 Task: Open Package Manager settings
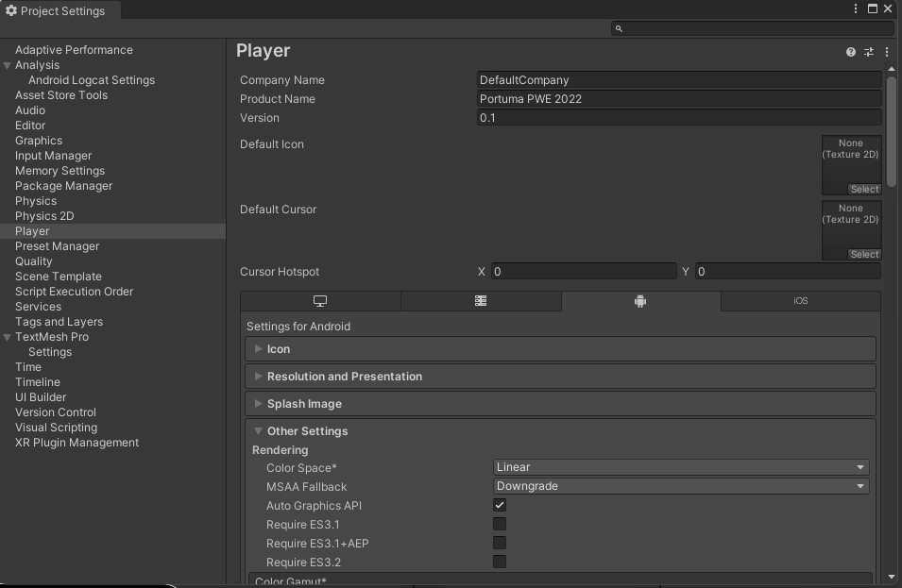(63, 186)
